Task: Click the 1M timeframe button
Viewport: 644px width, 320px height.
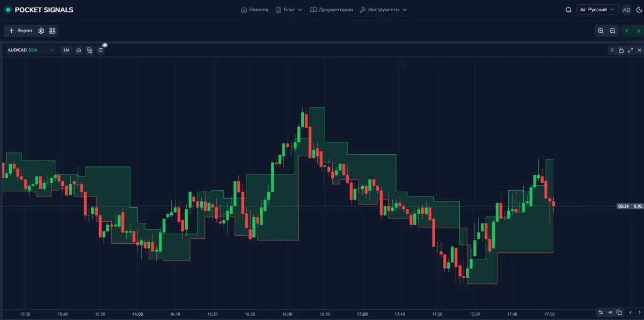Action: click(65, 50)
